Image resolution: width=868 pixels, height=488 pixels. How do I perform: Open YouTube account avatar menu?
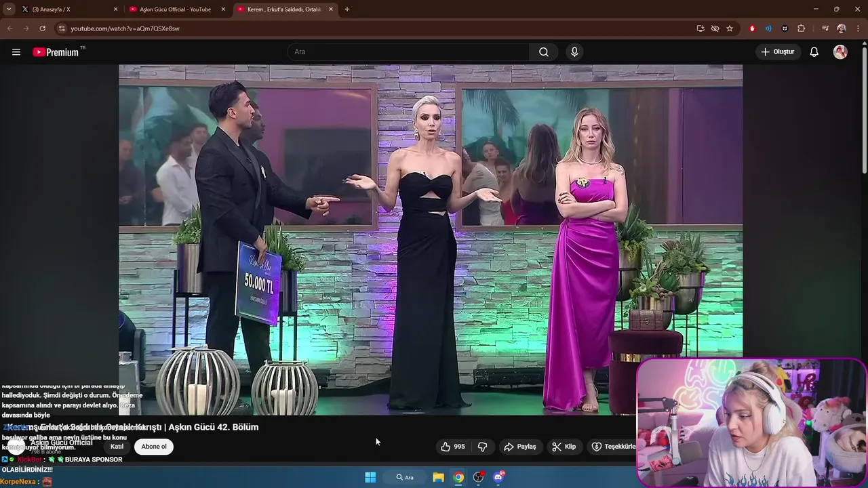point(840,52)
